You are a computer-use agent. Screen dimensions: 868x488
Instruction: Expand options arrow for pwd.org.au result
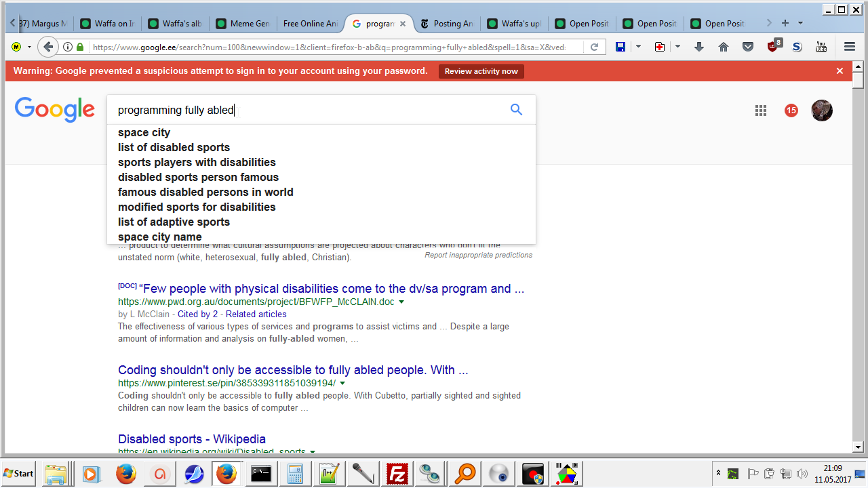401,302
